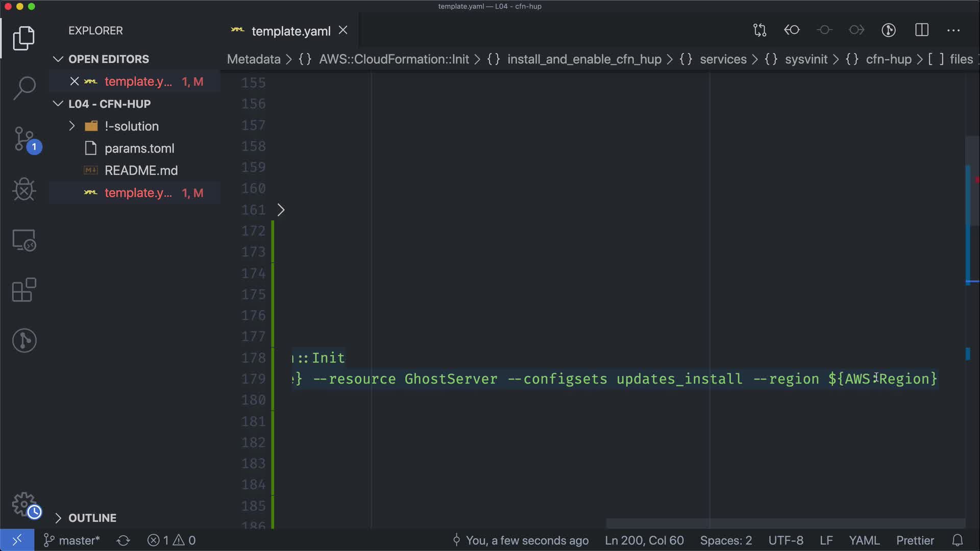980x551 pixels.
Task: Open the Run and Debug view
Action: click(24, 189)
